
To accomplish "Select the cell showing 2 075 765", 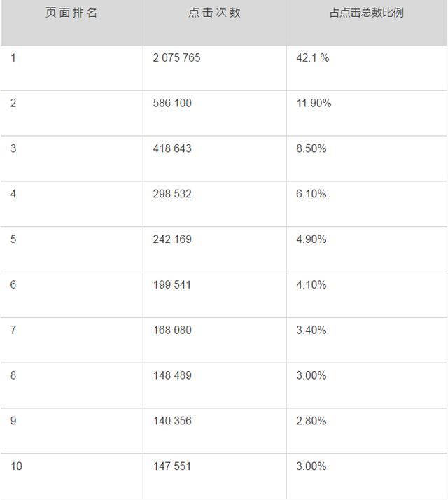I will pyautogui.click(x=176, y=58).
